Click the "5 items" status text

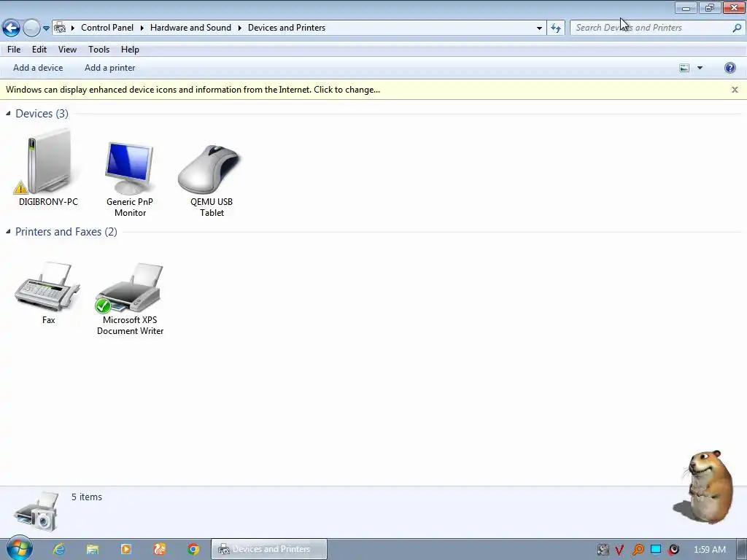(x=87, y=497)
